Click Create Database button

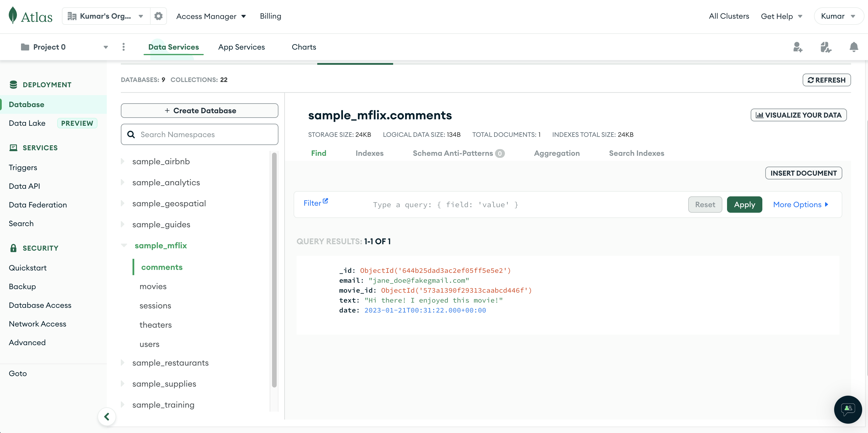point(199,111)
